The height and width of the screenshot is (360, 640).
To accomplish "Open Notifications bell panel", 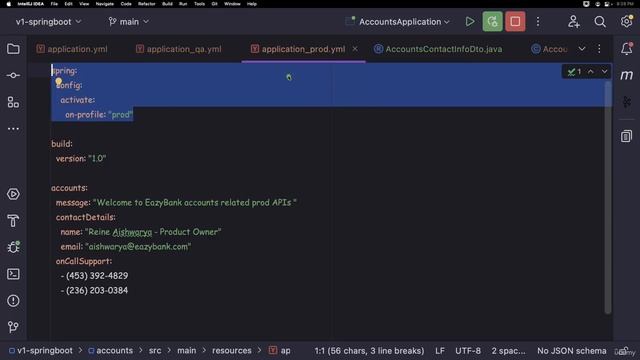I will (627, 49).
